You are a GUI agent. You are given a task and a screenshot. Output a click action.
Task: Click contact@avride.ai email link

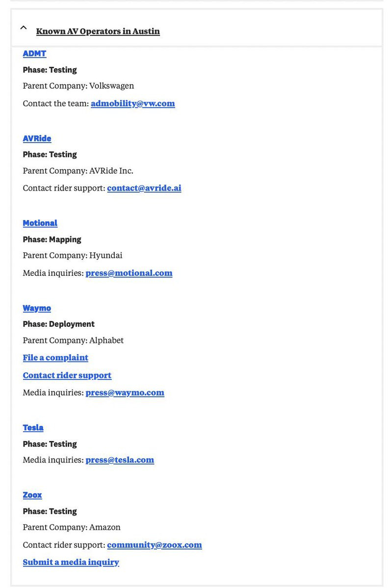click(144, 188)
